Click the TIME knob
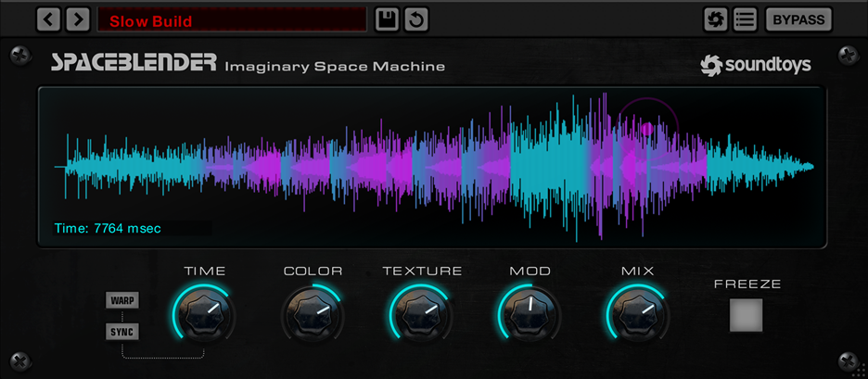The height and width of the screenshot is (379, 868). (x=204, y=313)
